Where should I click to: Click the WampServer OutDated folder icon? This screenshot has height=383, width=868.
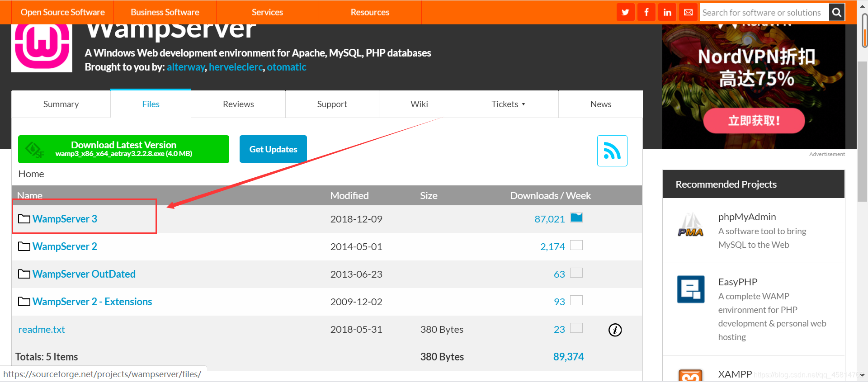point(24,274)
